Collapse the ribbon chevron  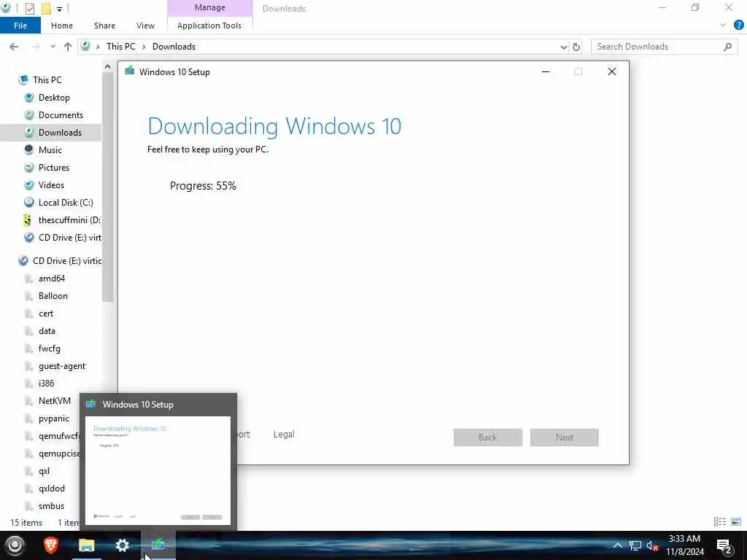click(723, 26)
